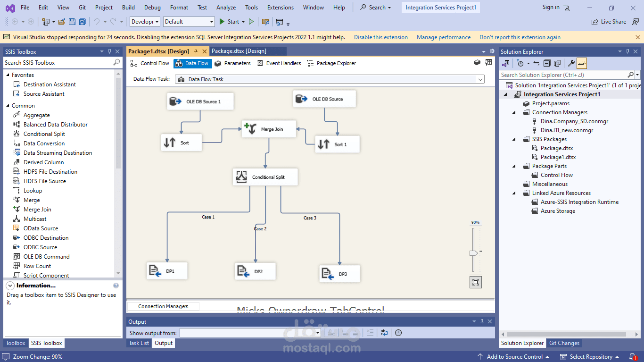Toggle auto-hide pin of Output panel
Viewport: 644px width, 362px height.
click(482, 321)
